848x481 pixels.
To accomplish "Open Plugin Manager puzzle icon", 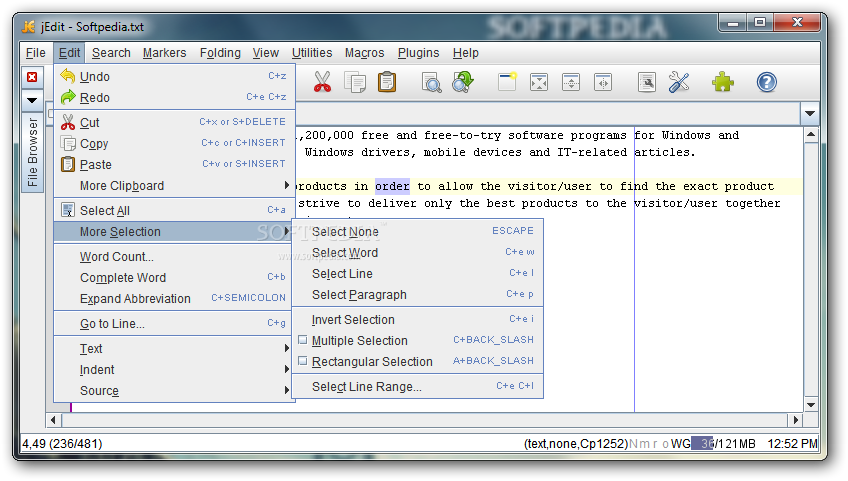I will [x=723, y=82].
